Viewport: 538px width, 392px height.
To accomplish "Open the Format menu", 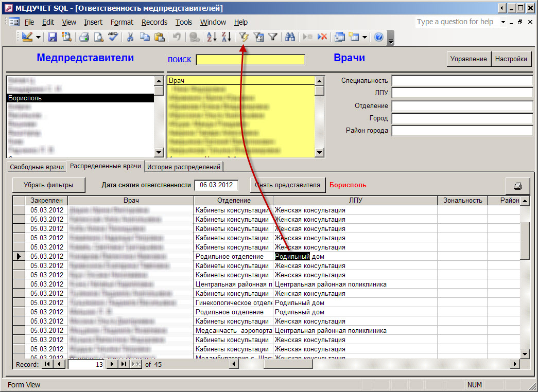I will point(122,22).
